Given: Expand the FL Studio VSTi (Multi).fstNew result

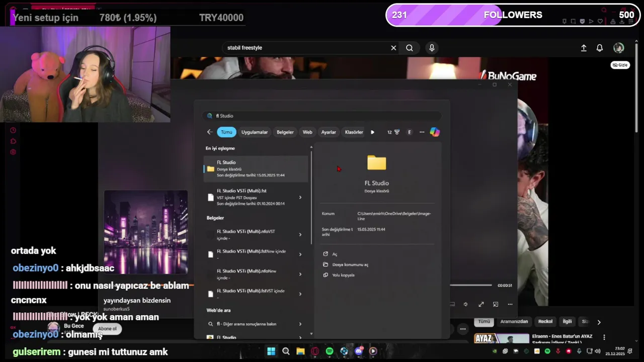Looking at the screenshot, I should coord(300,254).
